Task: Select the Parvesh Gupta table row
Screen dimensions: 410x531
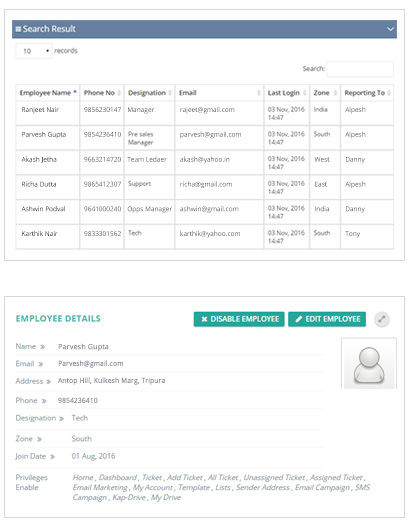Action: pyautogui.click(x=204, y=138)
